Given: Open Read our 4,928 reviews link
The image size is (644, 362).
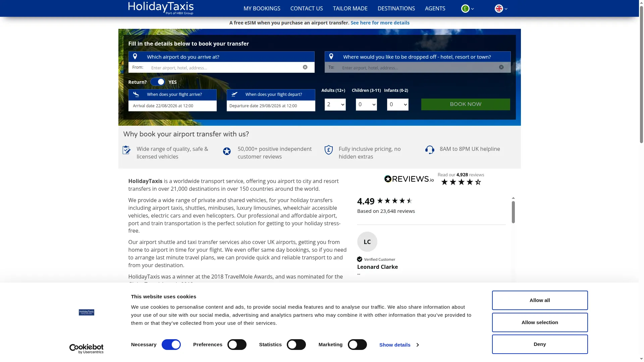Looking at the screenshot, I should pyautogui.click(x=461, y=175).
